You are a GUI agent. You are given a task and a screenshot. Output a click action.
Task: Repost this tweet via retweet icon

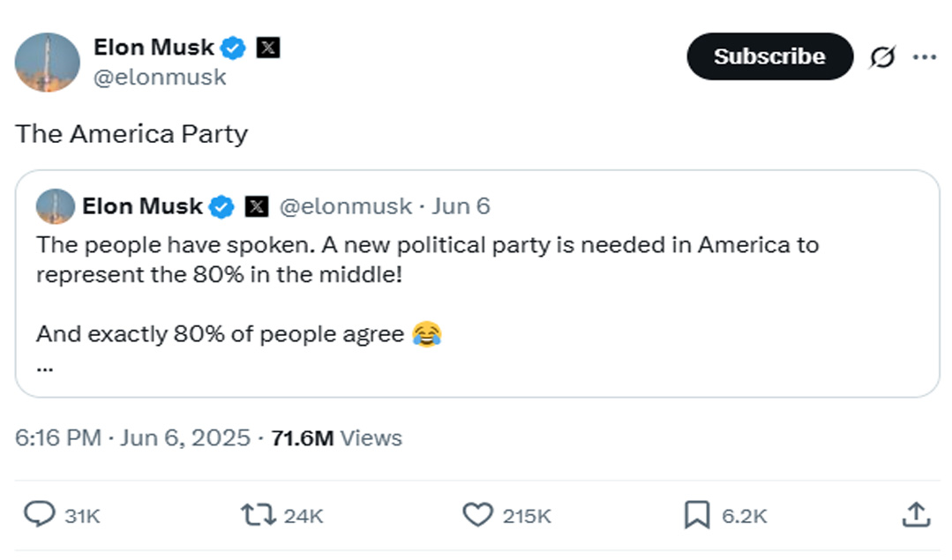point(259,514)
